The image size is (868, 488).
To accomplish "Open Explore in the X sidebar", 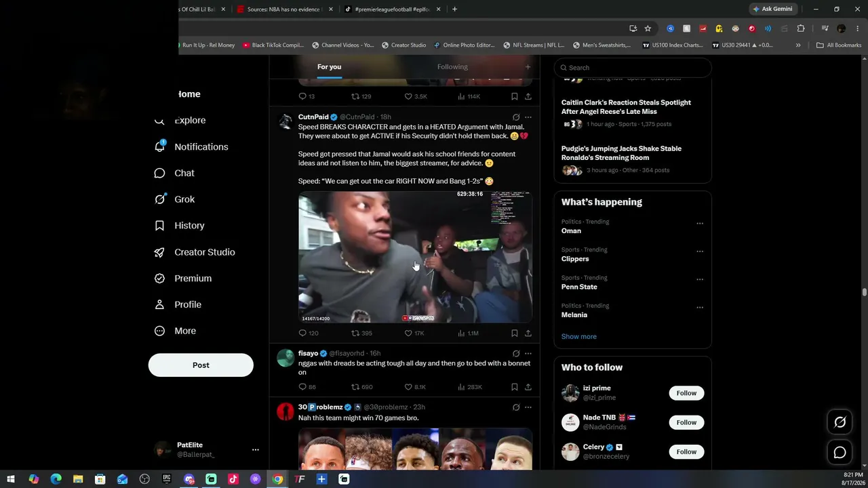I will pyautogui.click(x=180, y=120).
